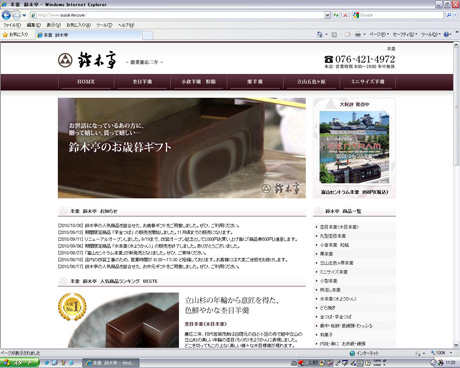This screenshot has width=460, height=368.
Task: Open 水羊羹(水ようかん) in sidebar list
Action: [x=338, y=299]
